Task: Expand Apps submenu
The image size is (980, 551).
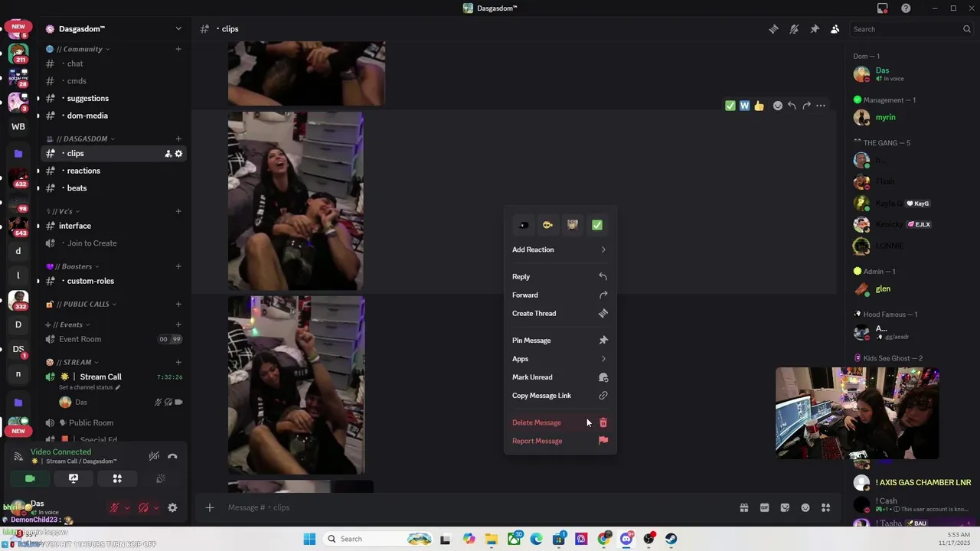Action: point(560,359)
